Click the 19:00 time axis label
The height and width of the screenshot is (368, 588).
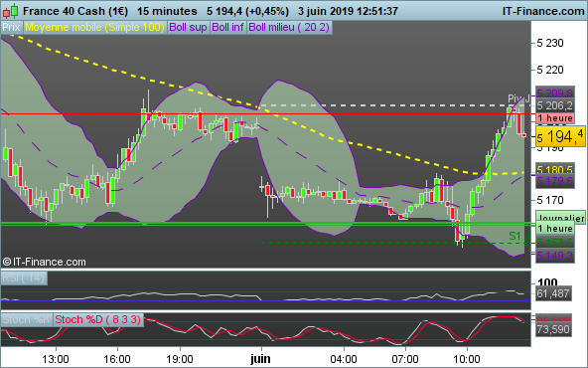click(x=180, y=359)
